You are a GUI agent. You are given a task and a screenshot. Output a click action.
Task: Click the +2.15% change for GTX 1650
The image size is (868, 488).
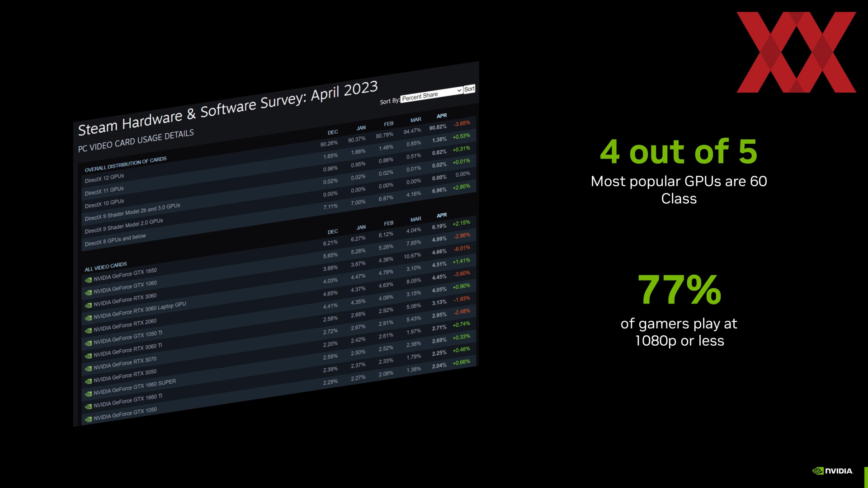click(x=462, y=223)
